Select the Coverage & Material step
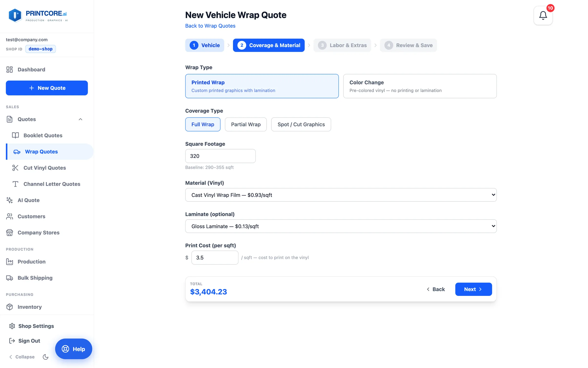Screen dimensions: 588x368 (269, 45)
